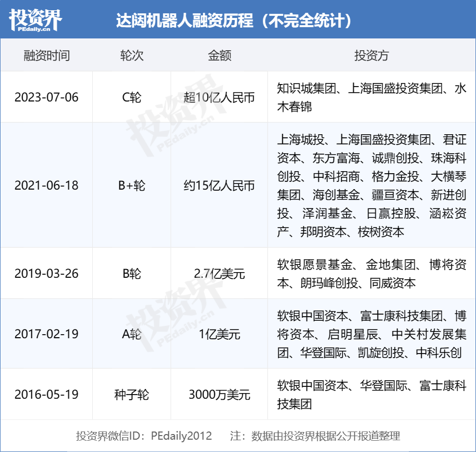The height and width of the screenshot is (452, 476).
Task: Select the B轮 round cell
Action: click(132, 274)
